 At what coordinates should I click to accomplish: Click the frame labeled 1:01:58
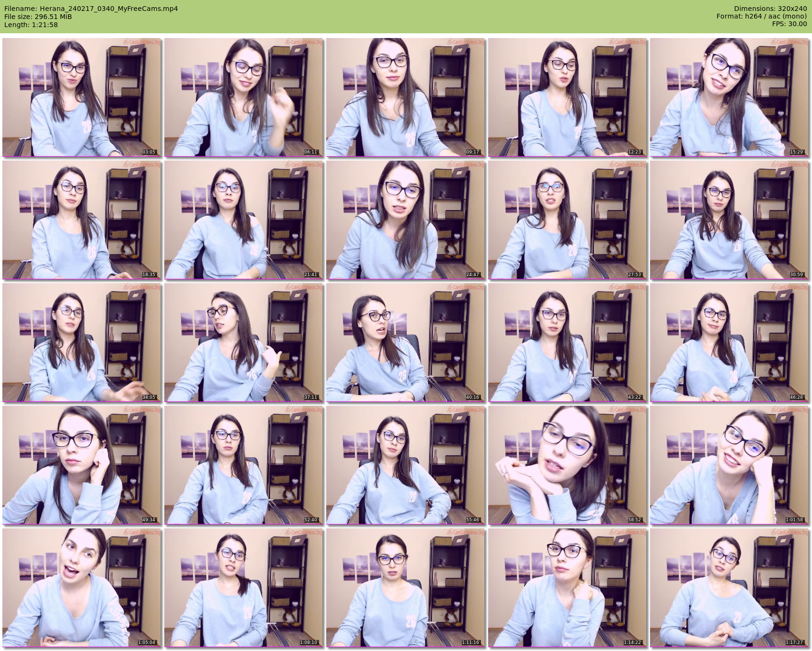tap(729, 465)
